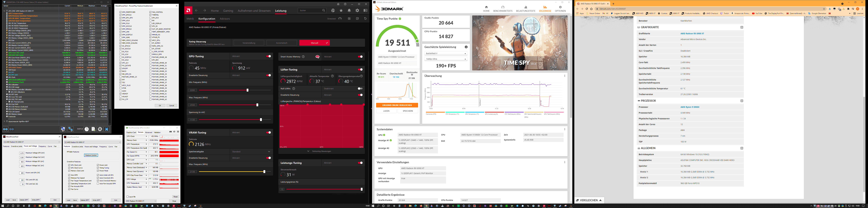868x208 pixels.
Task: Toggle DPM_PREFETCHER checkbox
Action: point(120,12)
